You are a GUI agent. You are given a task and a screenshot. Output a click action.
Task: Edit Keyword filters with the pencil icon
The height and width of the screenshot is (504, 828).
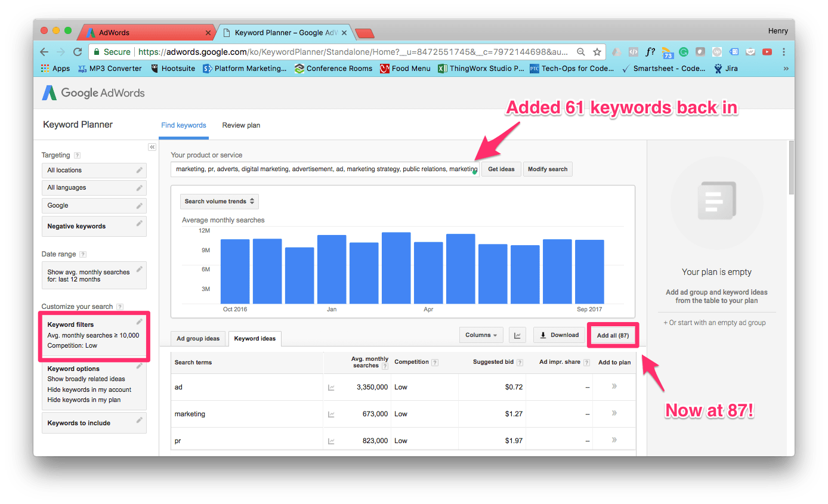[139, 321]
